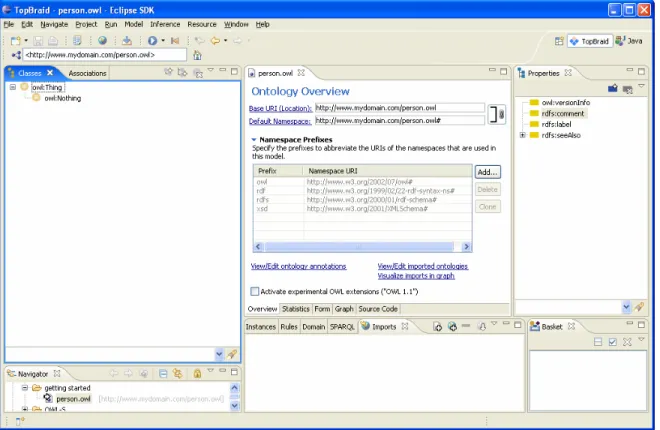This screenshot has width=660, height=430.
Task: Open the Classes search history dropdown
Action: 219,354
